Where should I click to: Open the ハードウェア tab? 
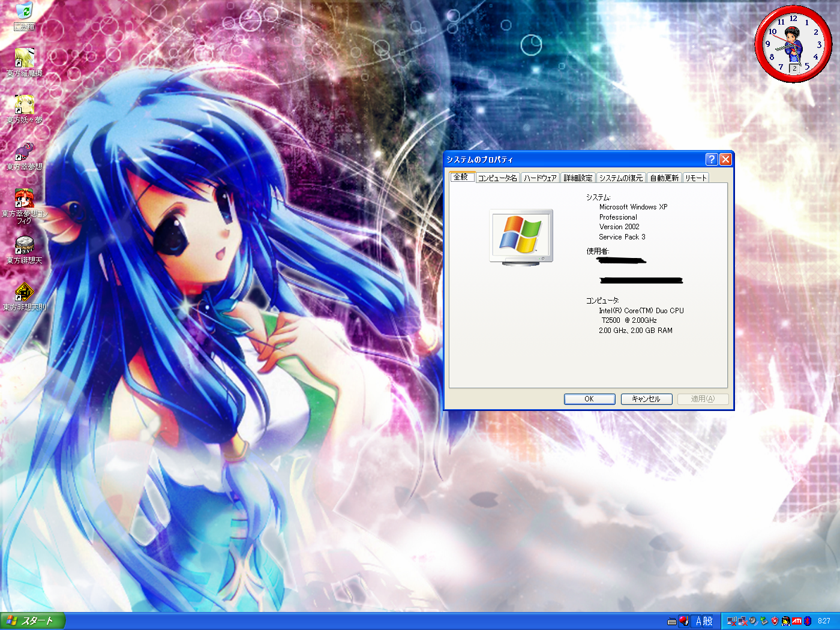point(540,178)
